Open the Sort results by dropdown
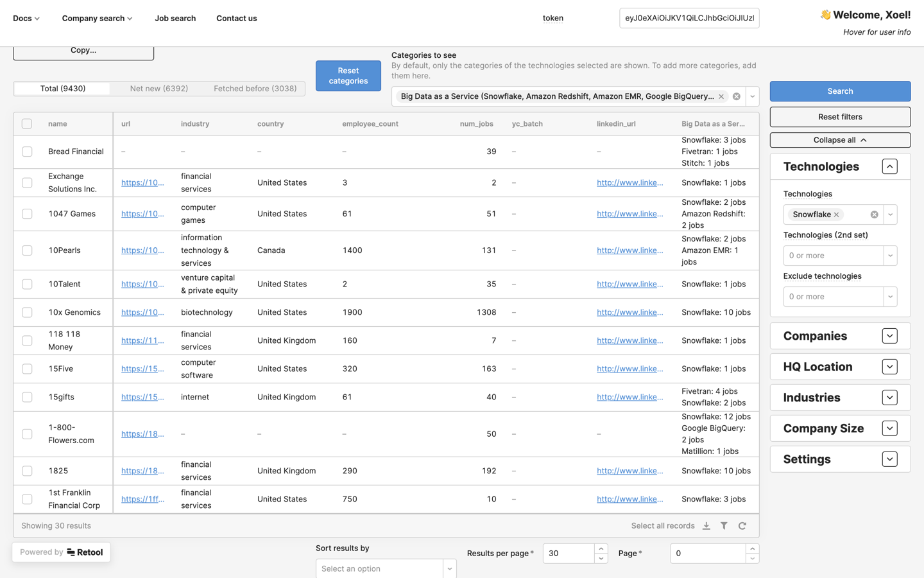This screenshot has height=578, width=924. pos(386,568)
